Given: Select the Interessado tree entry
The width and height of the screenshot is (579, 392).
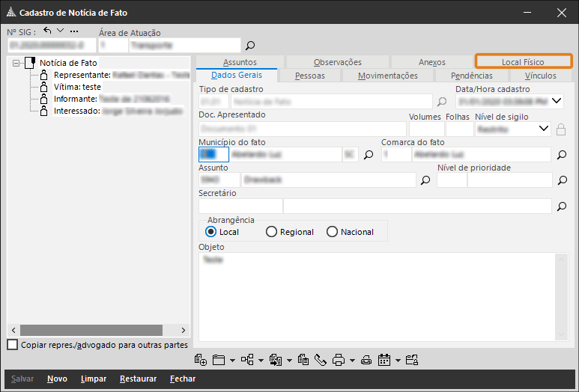Looking at the screenshot, I should click(x=112, y=111).
